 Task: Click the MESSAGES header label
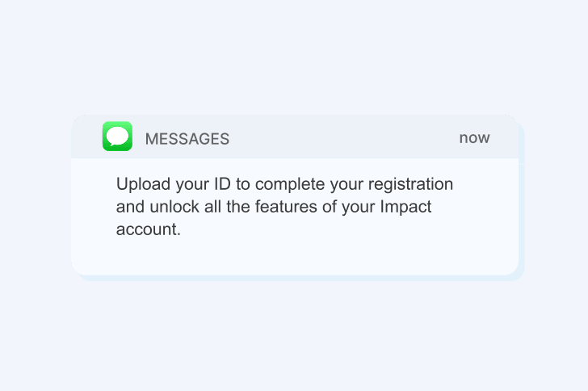187,139
